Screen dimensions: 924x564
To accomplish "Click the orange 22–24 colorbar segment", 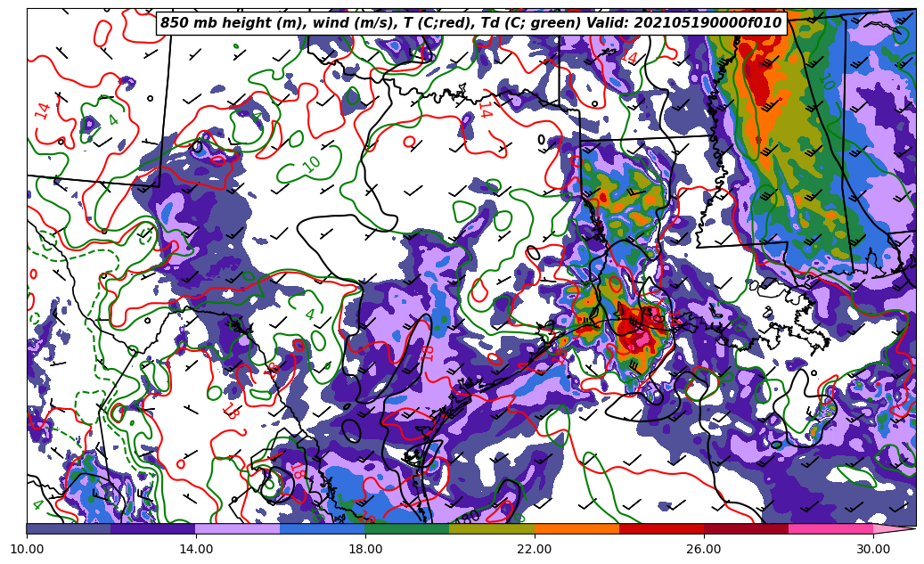I will [576, 528].
